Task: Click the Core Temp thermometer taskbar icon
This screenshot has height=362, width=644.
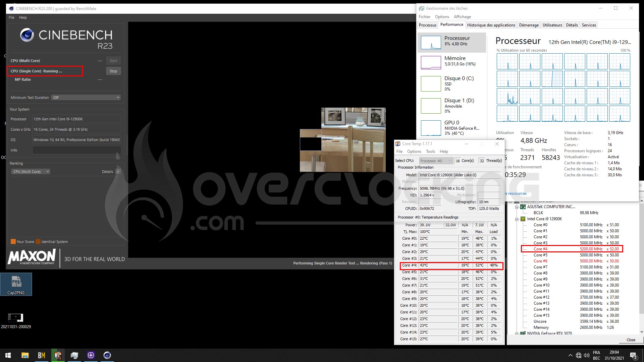Action: [58, 355]
